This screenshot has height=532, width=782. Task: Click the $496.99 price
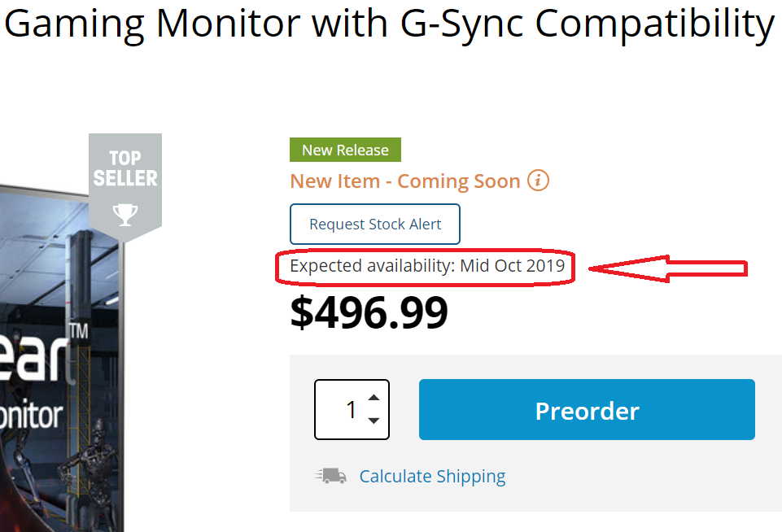[x=369, y=312]
